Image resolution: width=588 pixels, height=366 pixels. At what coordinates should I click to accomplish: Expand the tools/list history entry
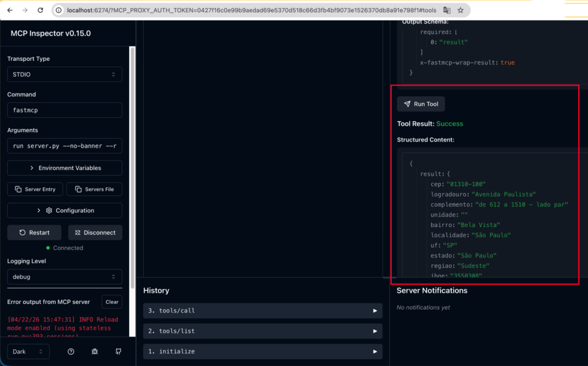coord(262,331)
